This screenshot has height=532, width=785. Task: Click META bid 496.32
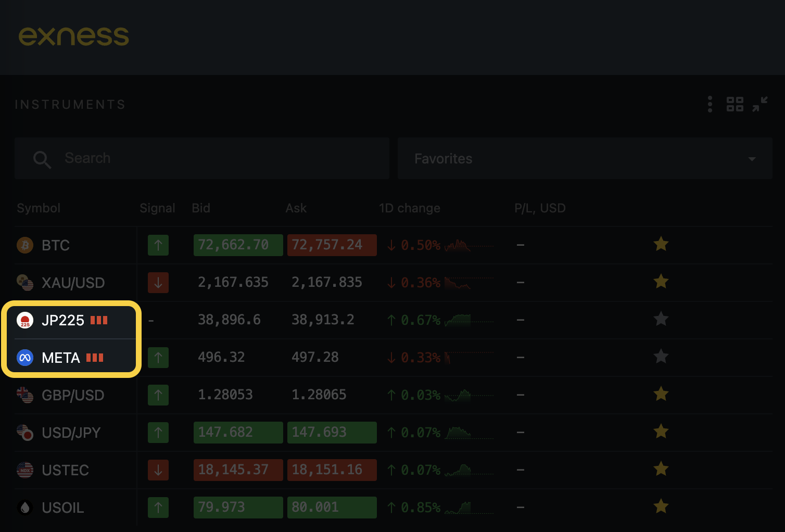coord(221,357)
